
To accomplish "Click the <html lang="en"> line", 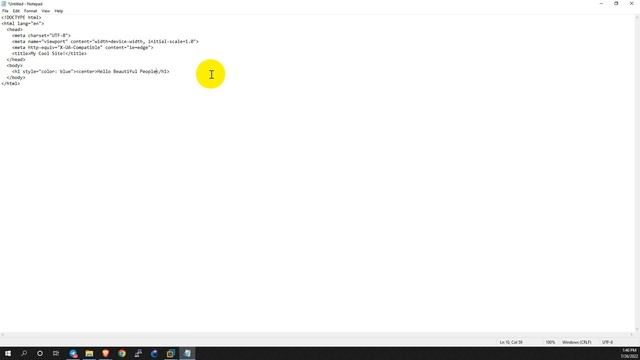I will 22,24.
